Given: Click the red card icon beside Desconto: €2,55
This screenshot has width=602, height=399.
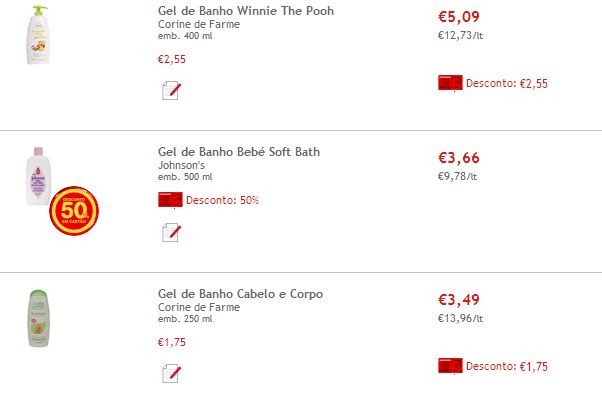Looking at the screenshot, I should coord(450,83).
